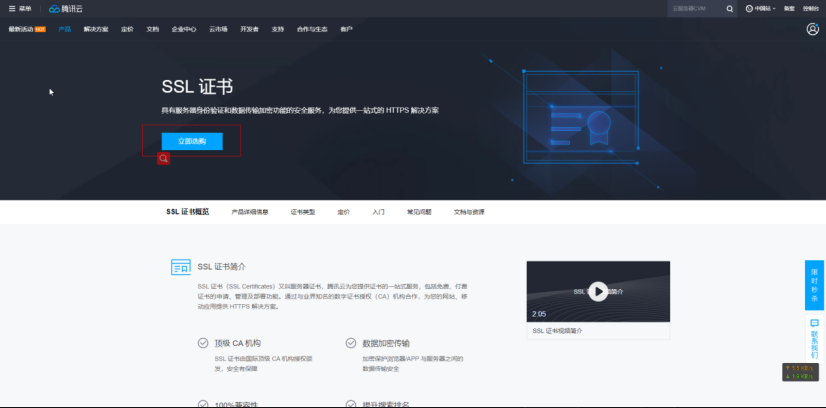The width and height of the screenshot is (826, 408).
Task: Click the checkmark icon beside 数据加密传输
Action: coord(351,343)
